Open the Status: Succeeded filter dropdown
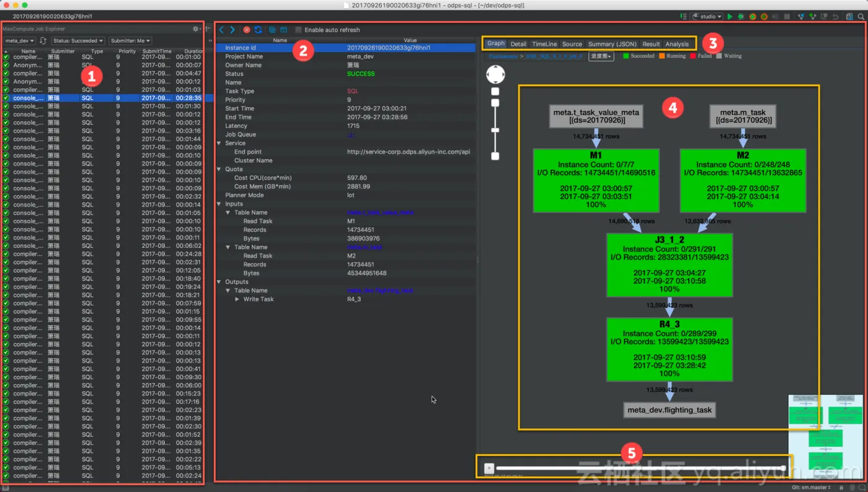 (x=77, y=41)
